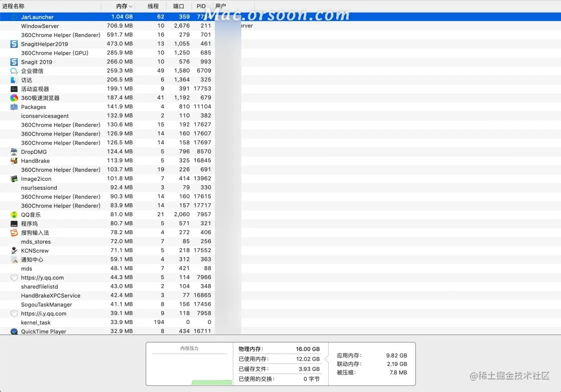Sort by 端口 column header

tap(178, 6)
